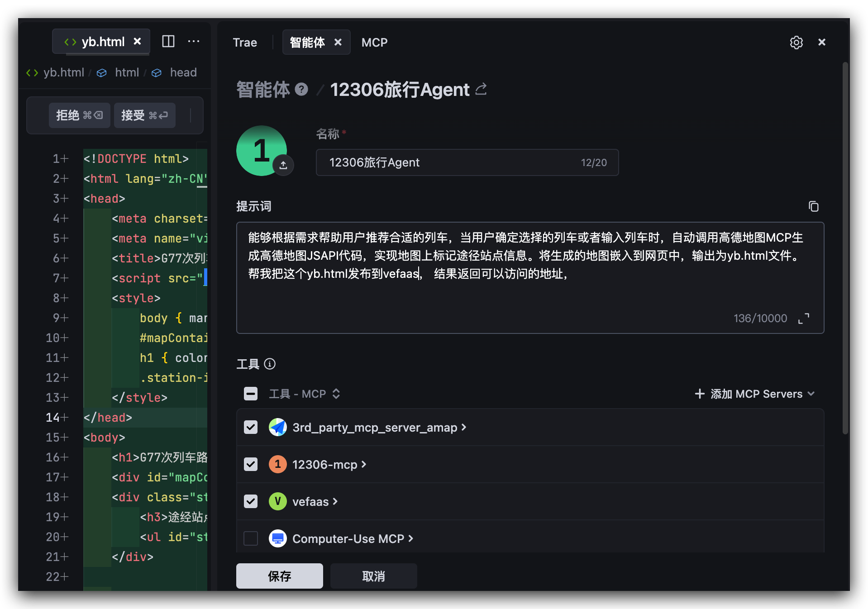Open the 工具 - MCP sort dropdown
Viewport: 868px width, 609px height.
[x=336, y=394]
